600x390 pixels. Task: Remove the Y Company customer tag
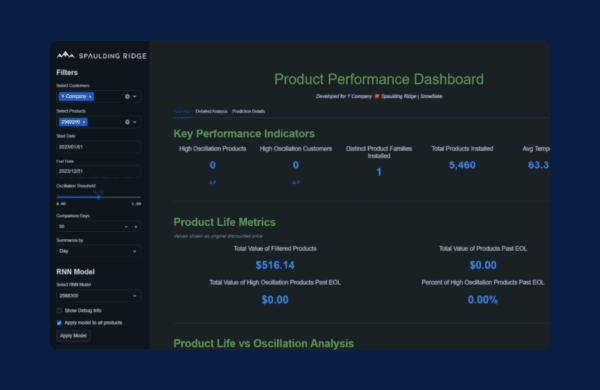coord(90,96)
